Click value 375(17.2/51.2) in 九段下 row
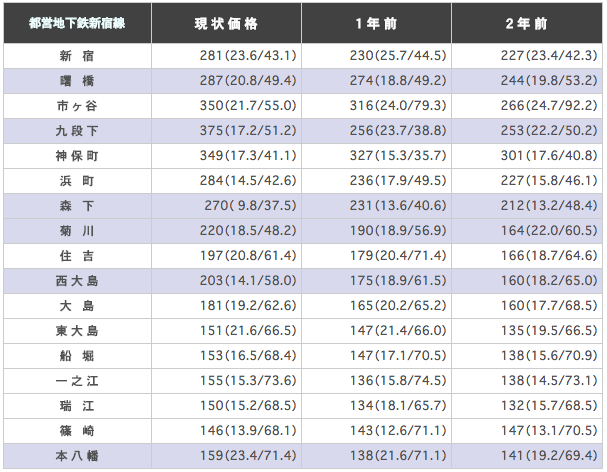607x472 pixels. (x=248, y=130)
